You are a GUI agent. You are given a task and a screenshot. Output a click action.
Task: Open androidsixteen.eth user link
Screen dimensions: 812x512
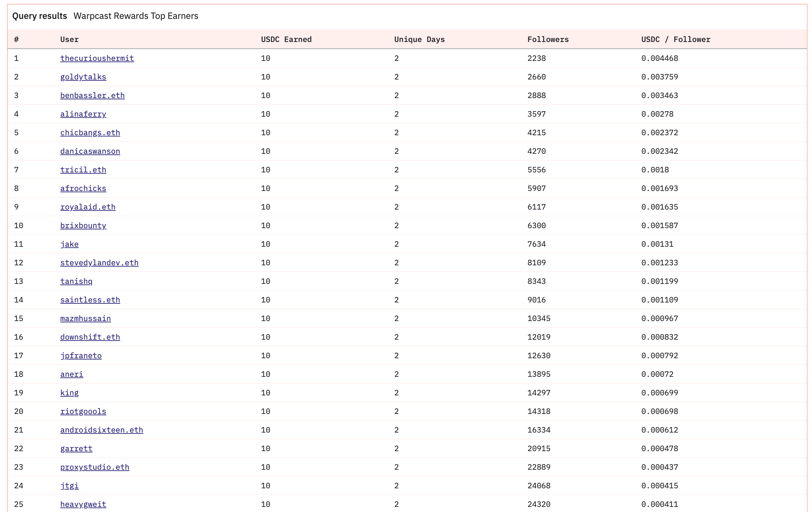[x=101, y=430]
